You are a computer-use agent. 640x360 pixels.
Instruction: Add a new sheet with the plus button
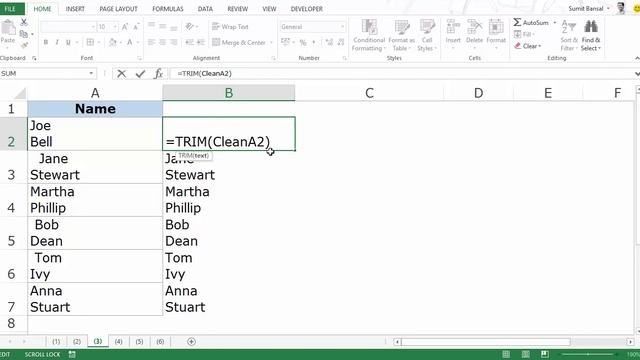(191, 342)
